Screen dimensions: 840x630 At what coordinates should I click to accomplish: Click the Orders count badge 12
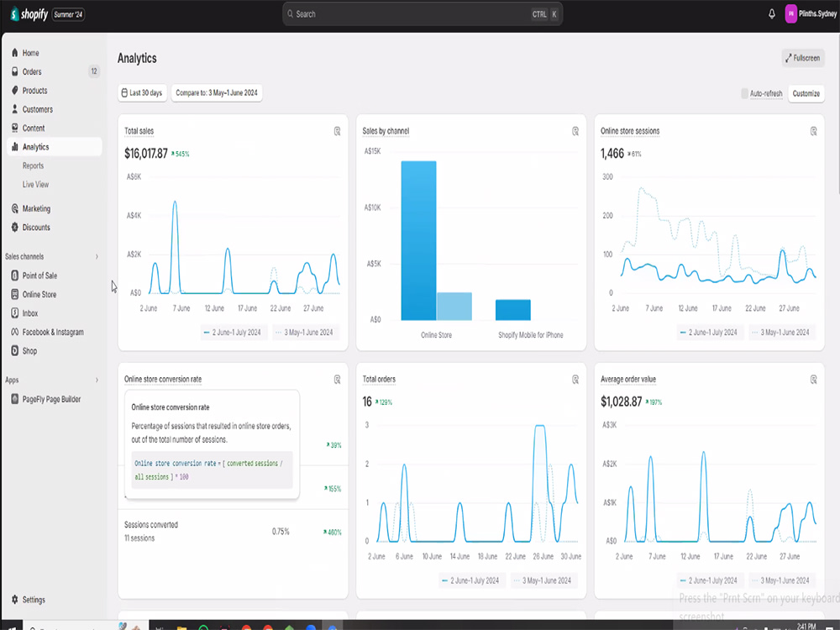[x=94, y=71]
